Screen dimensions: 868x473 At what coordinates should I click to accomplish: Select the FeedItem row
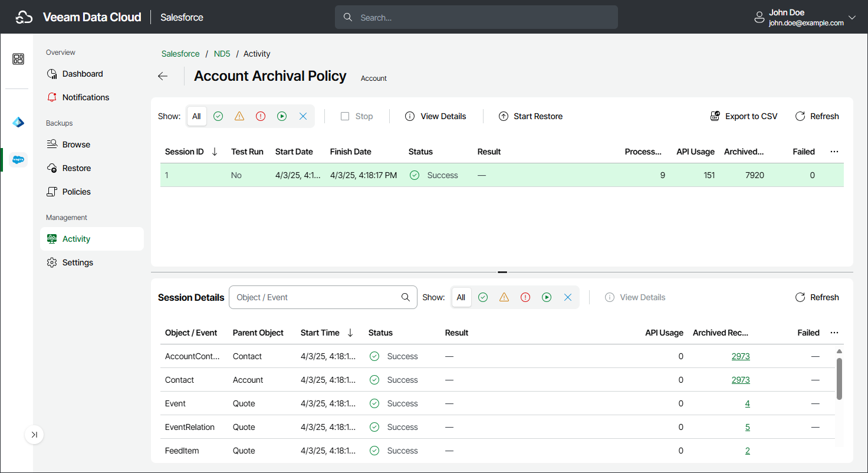(498, 451)
